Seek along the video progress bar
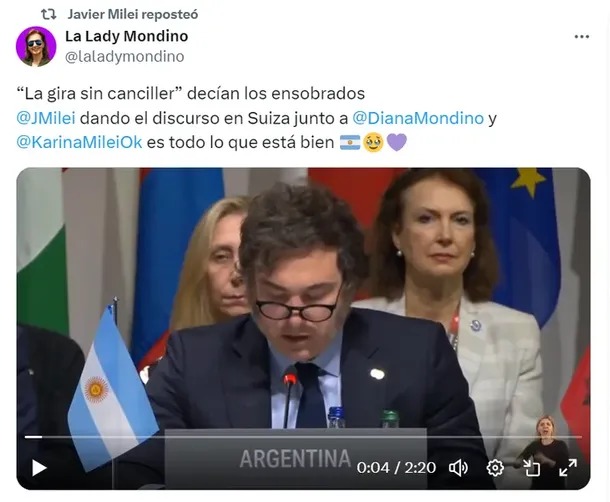Viewport: 610px width, 502px height. (303, 437)
